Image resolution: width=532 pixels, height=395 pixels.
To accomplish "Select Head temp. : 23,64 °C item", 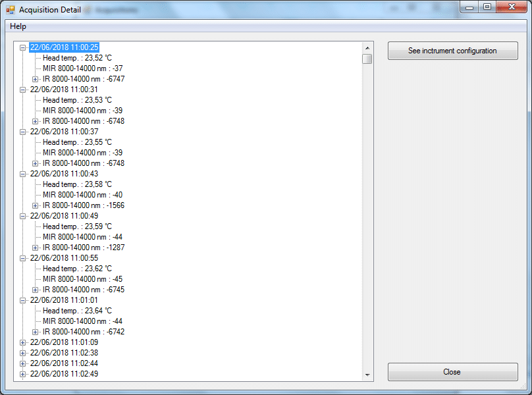I will (x=77, y=311).
